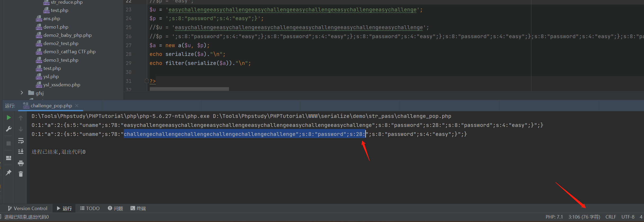The height and width of the screenshot is (222, 644).
Task: Go up the stack trace arrow
Action: [x=21, y=118]
